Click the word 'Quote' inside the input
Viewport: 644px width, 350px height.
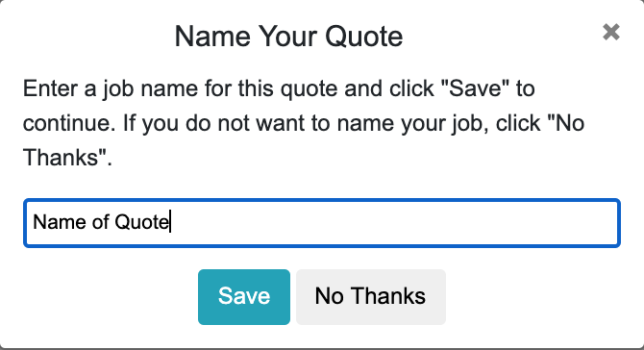point(141,222)
